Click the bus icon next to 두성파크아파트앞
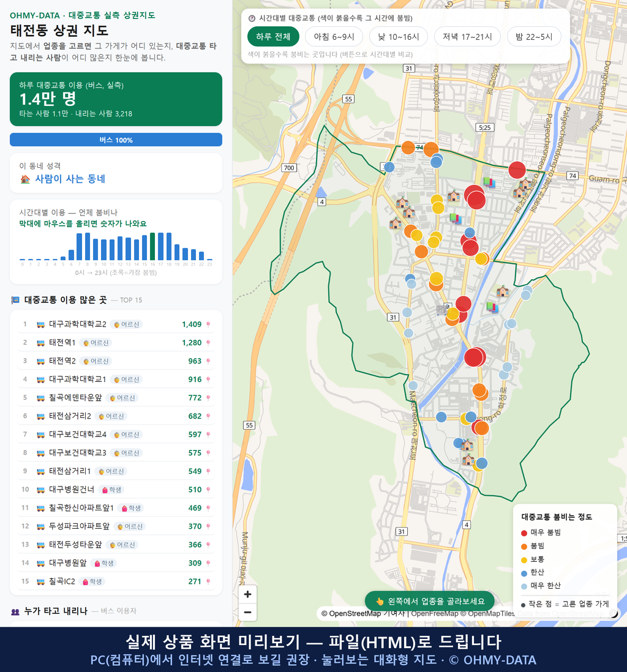 (x=41, y=526)
